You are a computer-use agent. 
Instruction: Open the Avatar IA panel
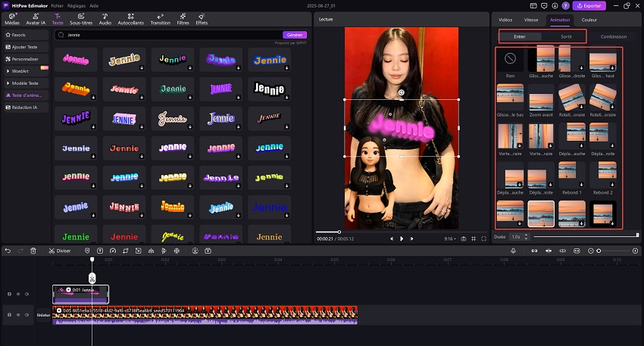(34, 19)
